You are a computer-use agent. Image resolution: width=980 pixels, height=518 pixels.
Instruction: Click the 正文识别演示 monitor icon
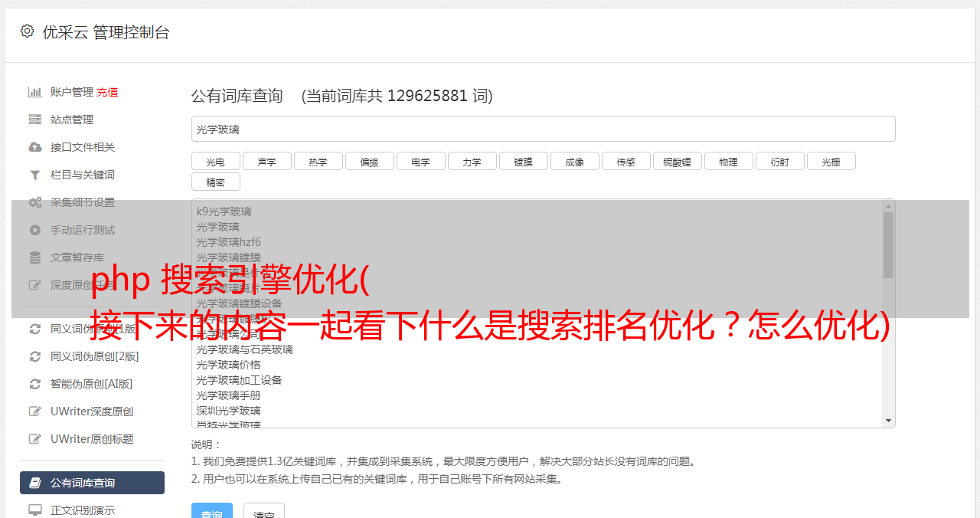point(35,510)
